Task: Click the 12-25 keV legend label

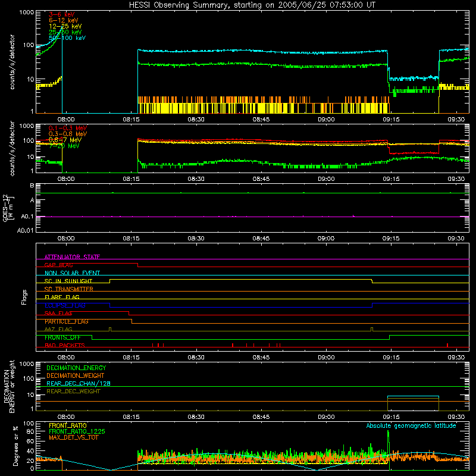Action: (65, 26)
